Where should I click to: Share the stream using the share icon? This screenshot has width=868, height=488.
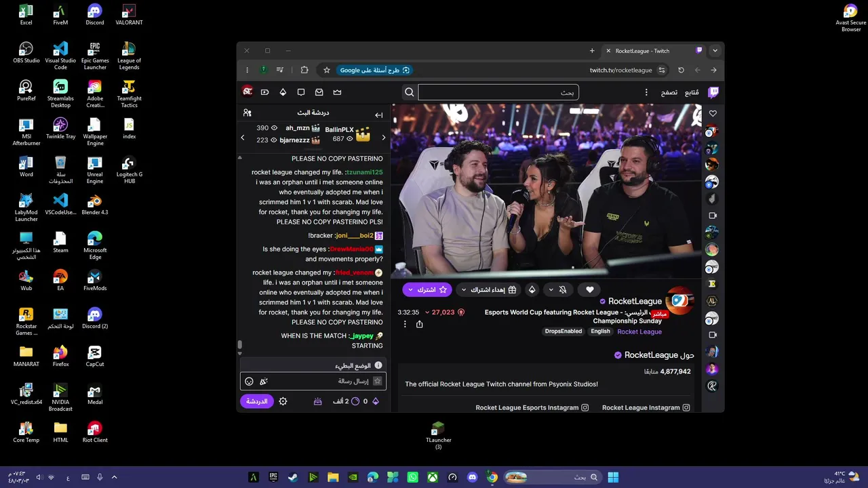(x=419, y=324)
